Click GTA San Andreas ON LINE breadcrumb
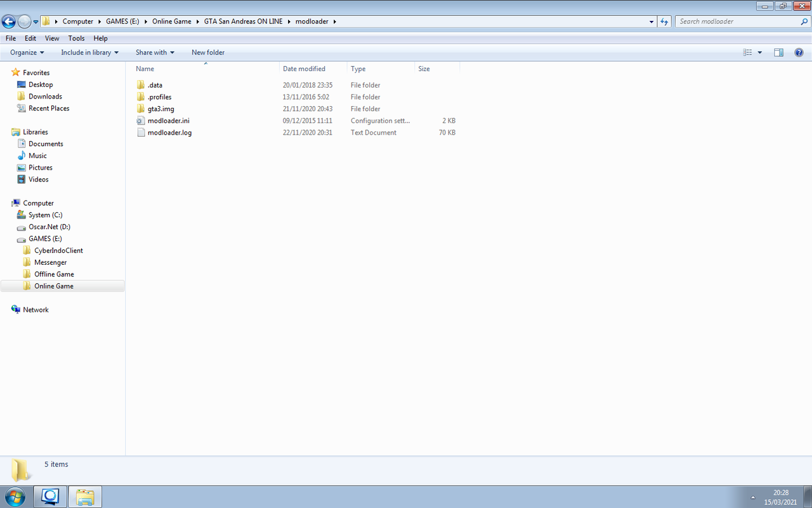This screenshot has height=508, width=812. pyautogui.click(x=244, y=22)
